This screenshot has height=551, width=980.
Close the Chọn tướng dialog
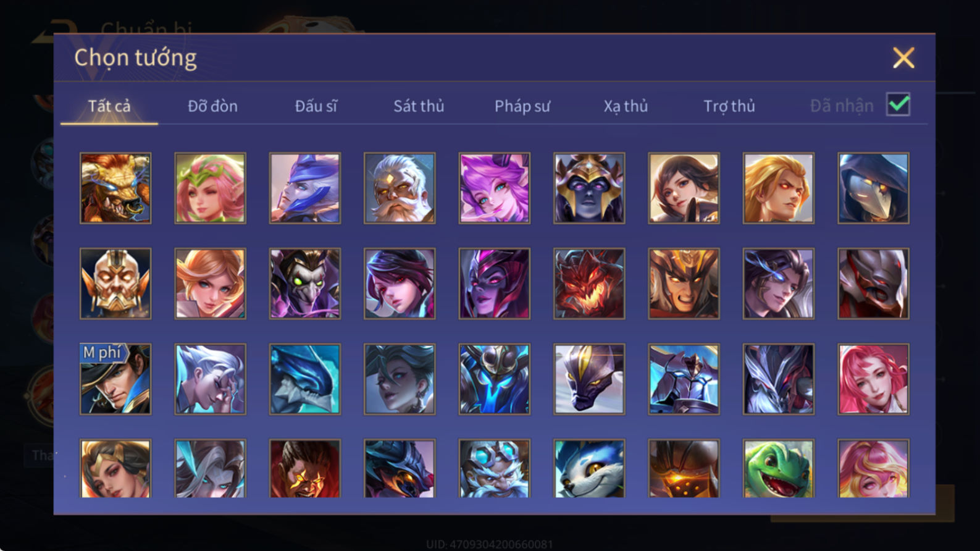point(903,58)
